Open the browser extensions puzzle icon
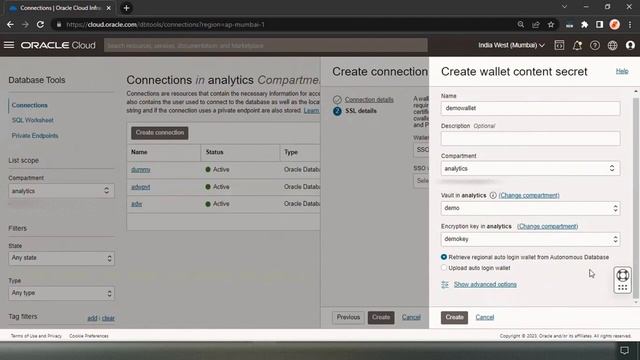Image resolution: width=640 pixels, height=360 pixels. point(584,24)
